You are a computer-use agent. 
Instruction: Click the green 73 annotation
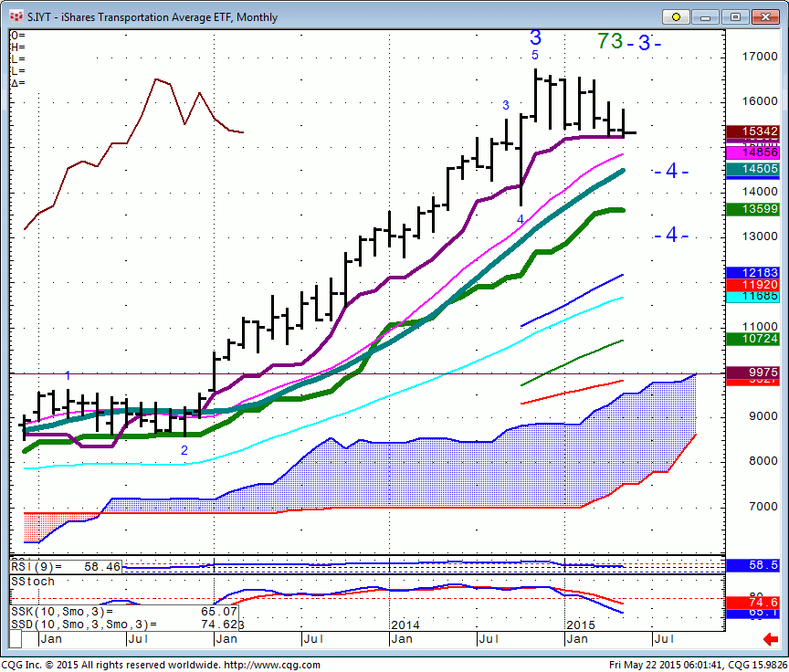coord(610,41)
